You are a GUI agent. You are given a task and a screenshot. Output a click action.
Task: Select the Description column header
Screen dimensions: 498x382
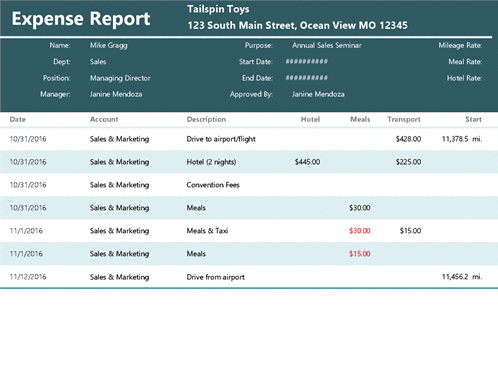click(x=206, y=119)
